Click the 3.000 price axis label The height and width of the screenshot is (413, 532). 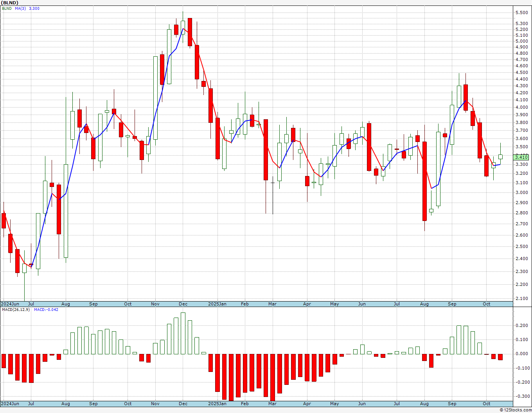tap(522, 193)
